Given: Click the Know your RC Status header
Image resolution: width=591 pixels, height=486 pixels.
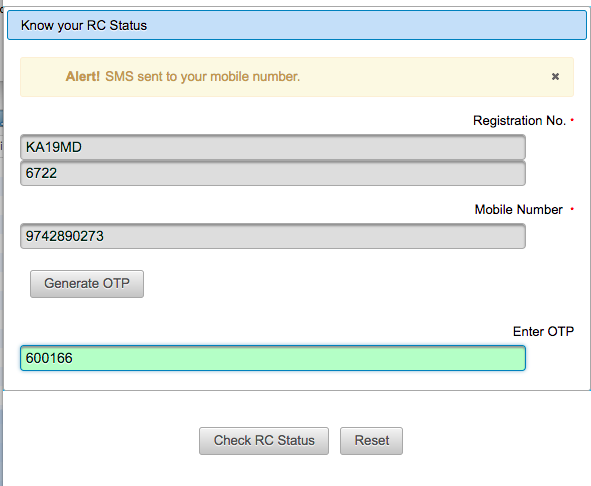Looking at the screenshot, I should (297, 25).
